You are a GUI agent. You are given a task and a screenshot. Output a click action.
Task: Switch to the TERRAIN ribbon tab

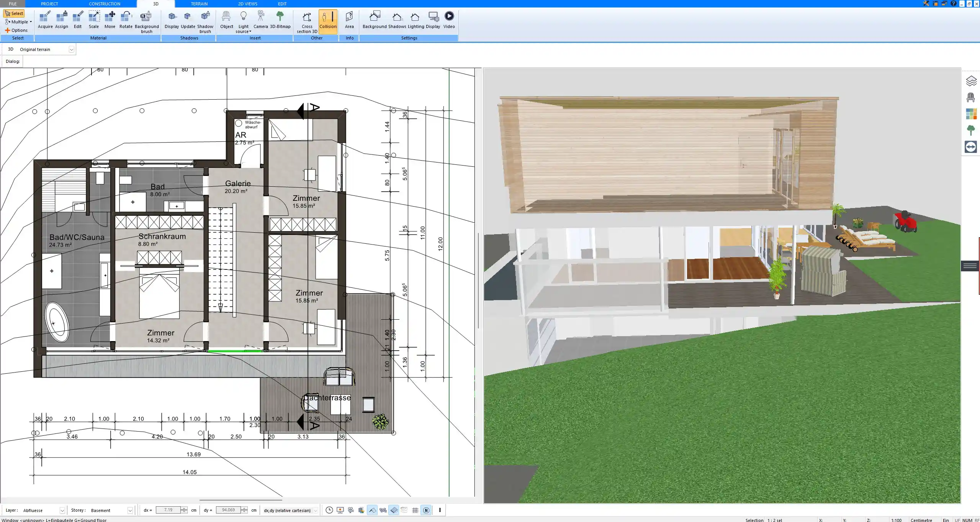[198, 3]
